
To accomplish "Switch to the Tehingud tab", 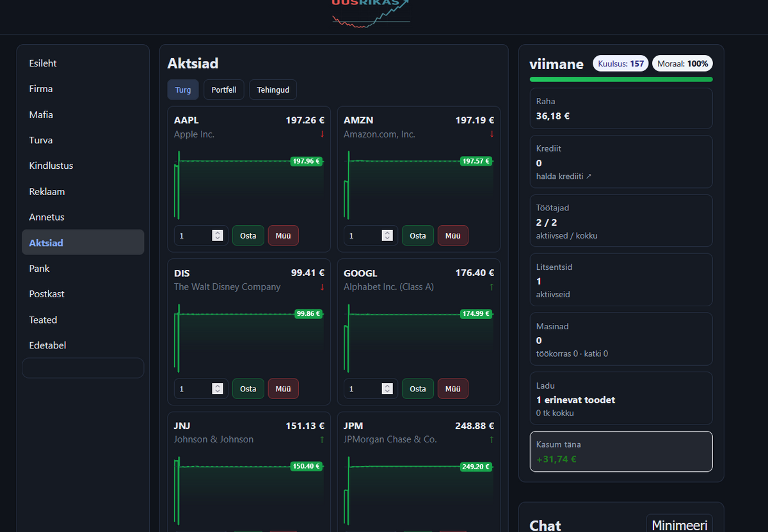I will point(273,90).
